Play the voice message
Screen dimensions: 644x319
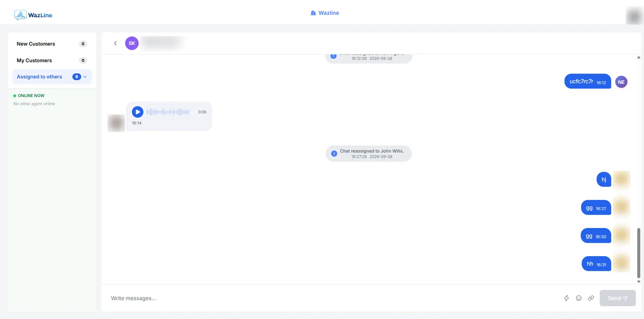point(138,112)
